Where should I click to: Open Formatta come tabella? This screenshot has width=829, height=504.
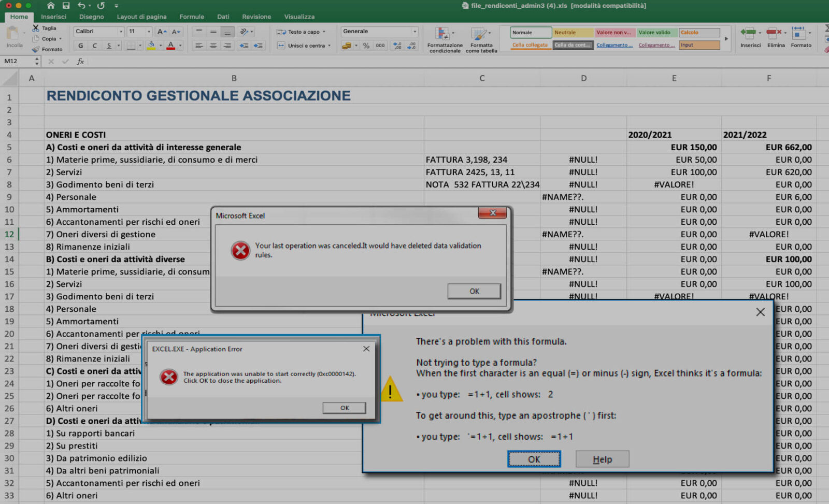click(x=481, y=40)
